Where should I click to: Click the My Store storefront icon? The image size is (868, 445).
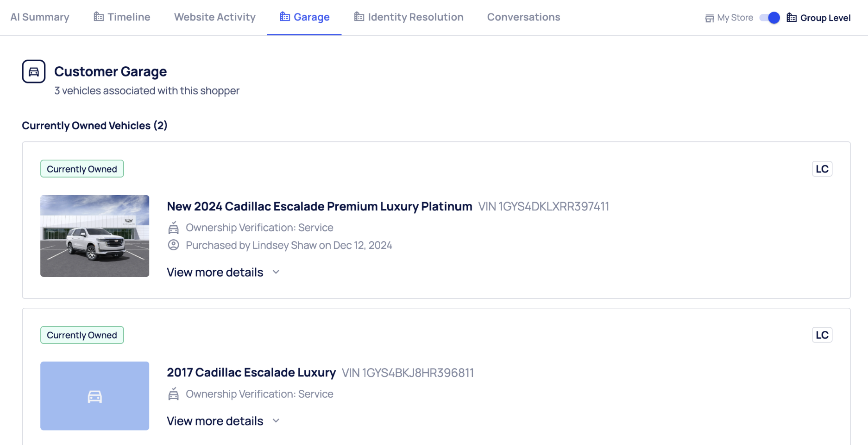click(x=709, y=18)
